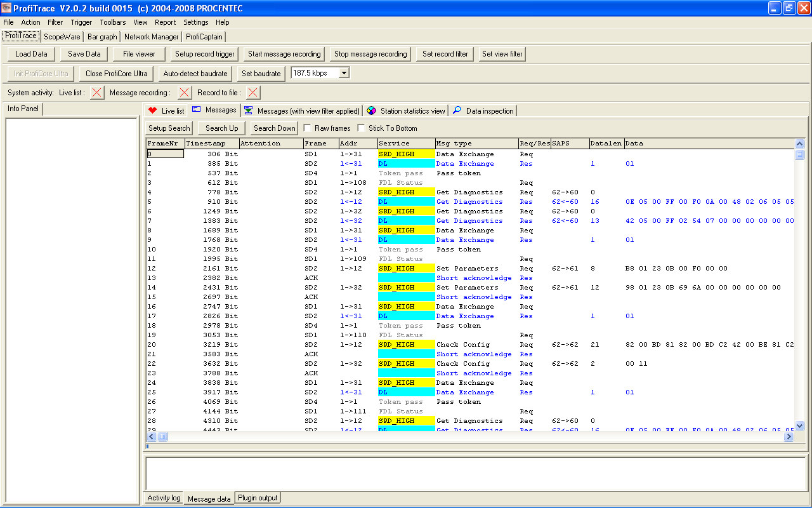Click horizontal scrollbar left arrow in message list
Image resolution: width=812 pixels, height=508 pixels.
(152, 436)
